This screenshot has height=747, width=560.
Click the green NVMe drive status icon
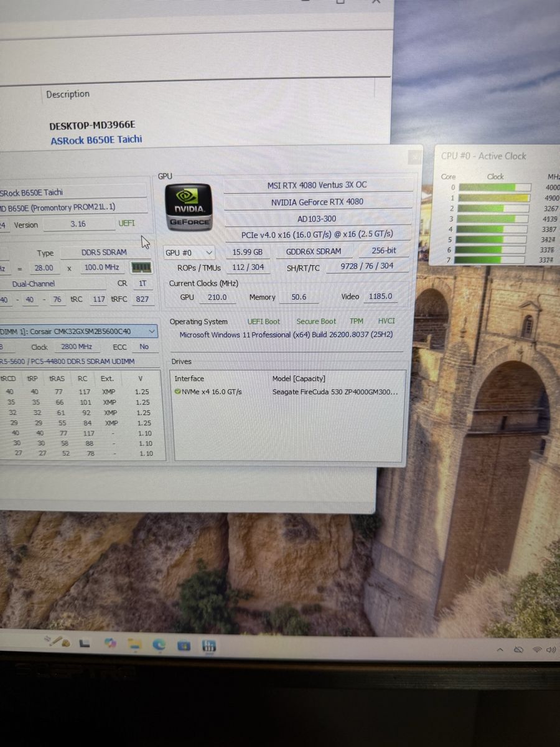tap(178, 392)
